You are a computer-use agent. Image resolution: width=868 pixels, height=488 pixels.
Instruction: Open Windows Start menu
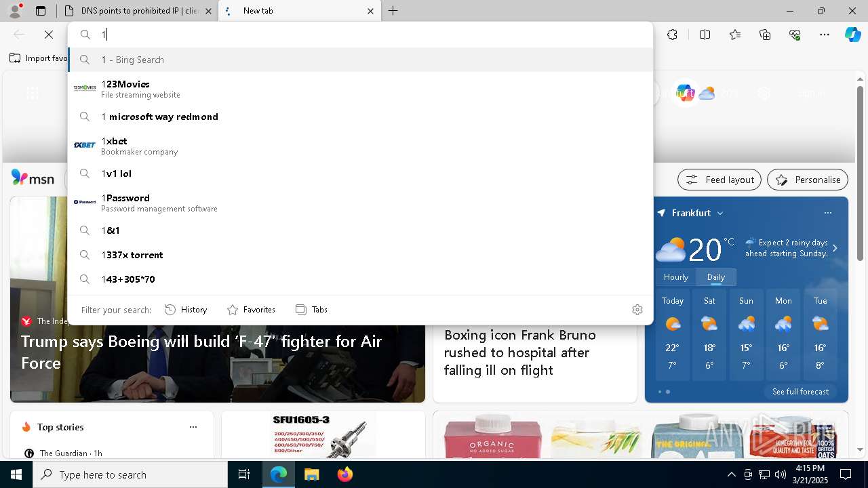pyautogui.click(x=16, y=474)
